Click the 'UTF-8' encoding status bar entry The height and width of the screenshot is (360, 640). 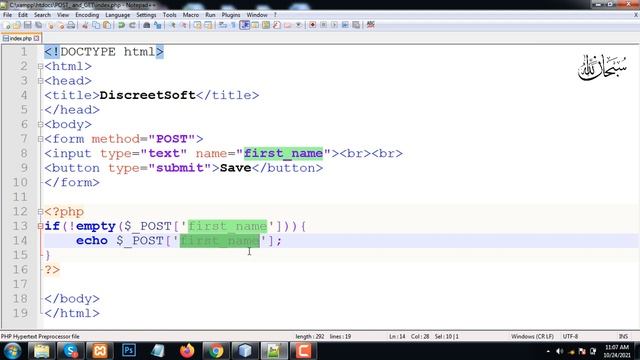click(570, 336)
